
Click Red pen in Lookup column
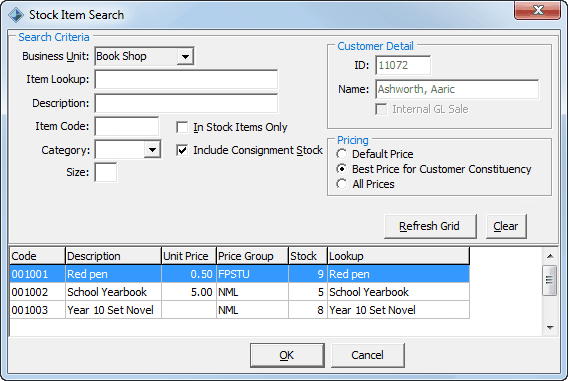(x=398, y=274)
